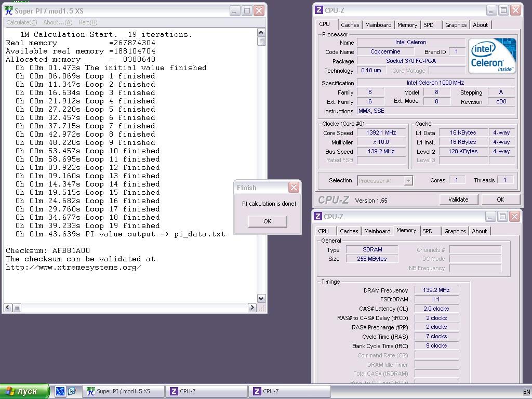Click the FSB:DRAM value 1:1

coord(436,299)
